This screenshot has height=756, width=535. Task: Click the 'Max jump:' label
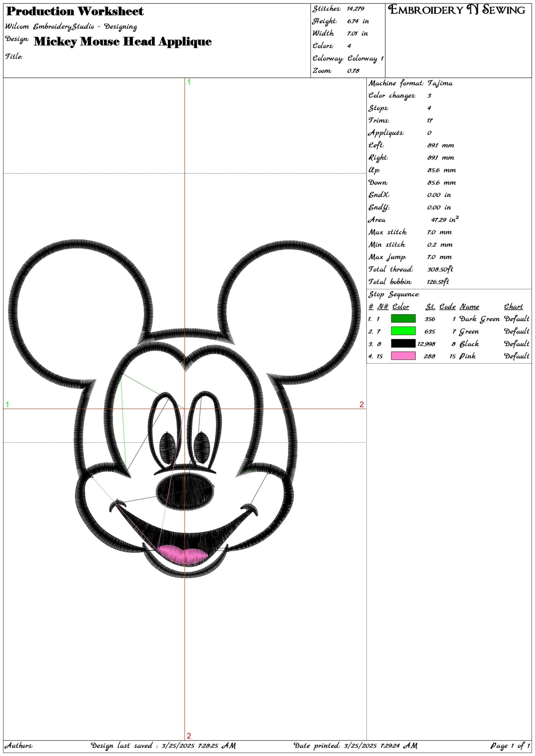pos(387,257)
